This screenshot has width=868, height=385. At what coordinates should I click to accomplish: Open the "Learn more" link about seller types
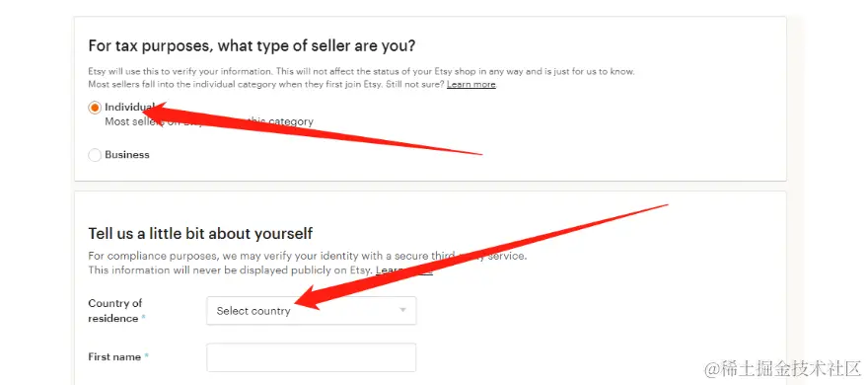[471, 85]
